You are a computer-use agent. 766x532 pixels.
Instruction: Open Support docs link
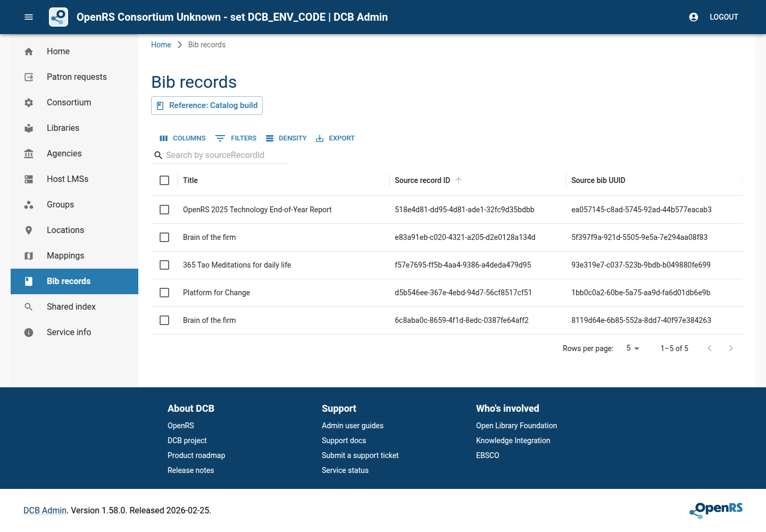tap(344, 440)
